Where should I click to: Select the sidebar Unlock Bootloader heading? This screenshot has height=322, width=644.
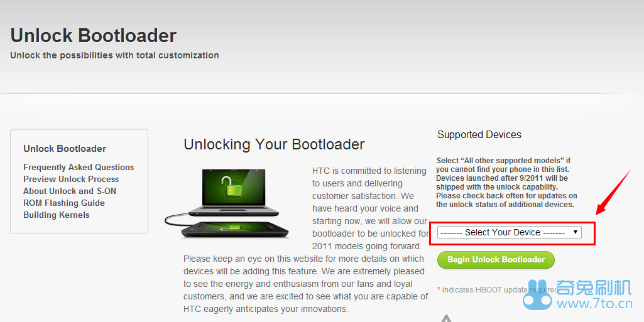[x=65, y=149]
